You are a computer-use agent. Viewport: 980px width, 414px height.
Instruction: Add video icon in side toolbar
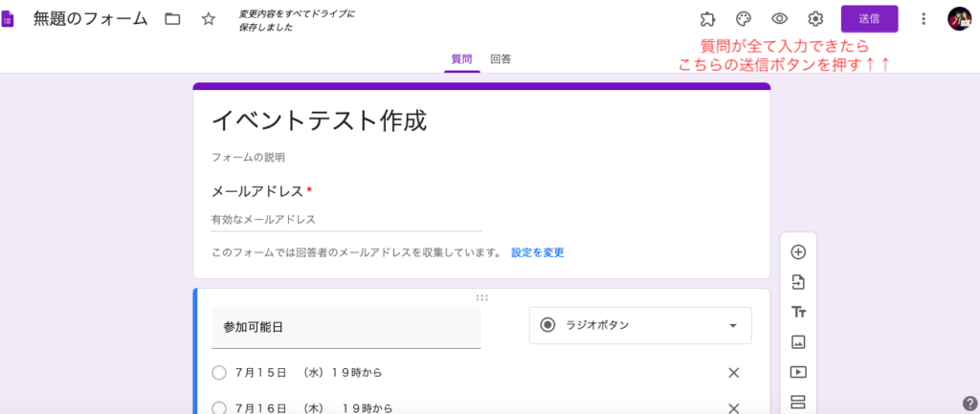798,372
